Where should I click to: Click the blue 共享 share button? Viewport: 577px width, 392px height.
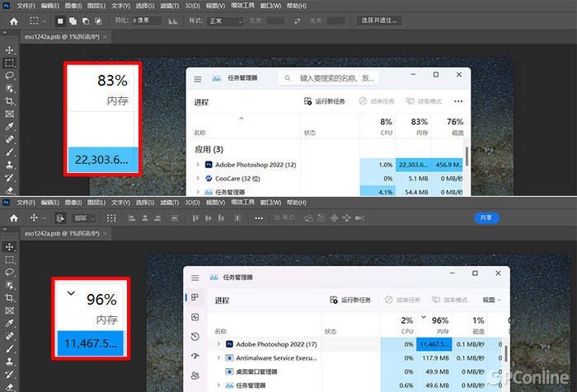click(x=486, y=218)
